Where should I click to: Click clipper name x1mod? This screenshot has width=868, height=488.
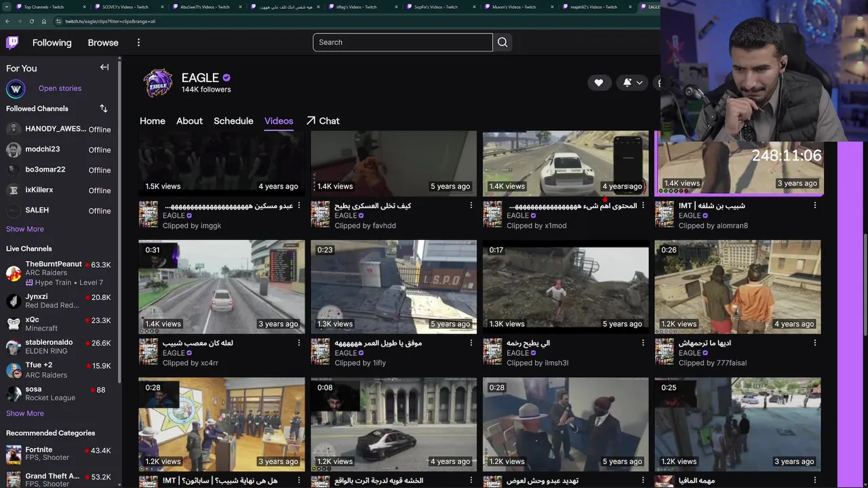[555, 226]
